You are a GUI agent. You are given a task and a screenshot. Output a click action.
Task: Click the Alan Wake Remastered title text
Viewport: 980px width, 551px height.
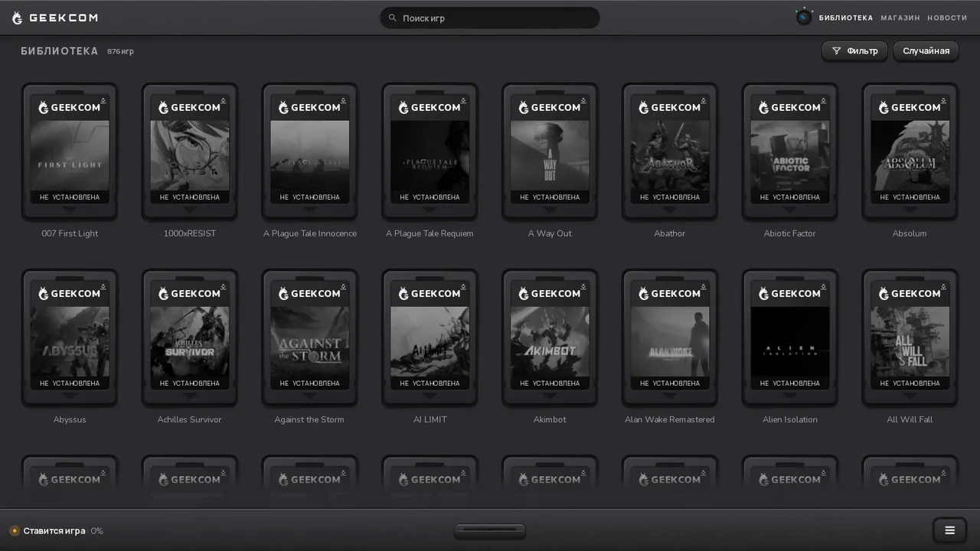pyautogui.click(x=670, y=419)
